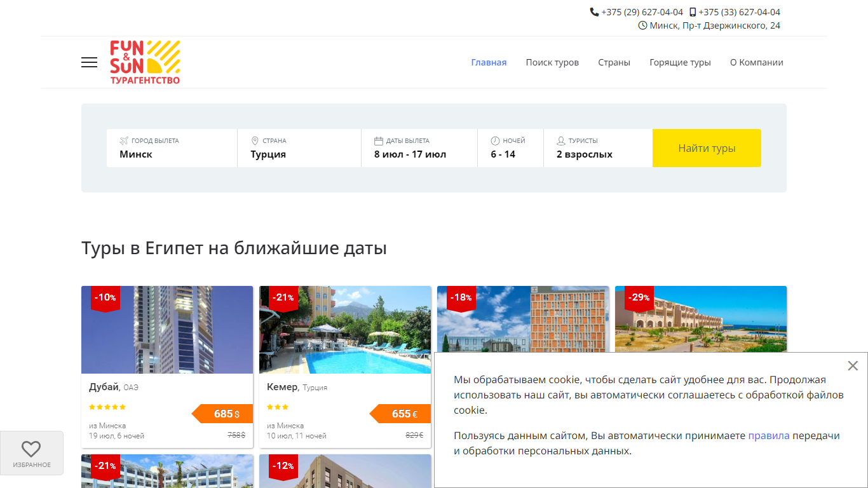
Task: Click the Дубай, ОАЭ tour title
Action: (114, 387)
